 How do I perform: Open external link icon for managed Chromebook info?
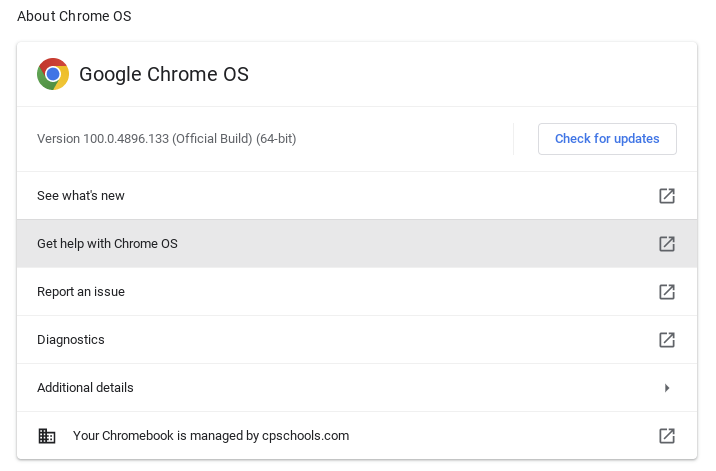tap(667, 435)
